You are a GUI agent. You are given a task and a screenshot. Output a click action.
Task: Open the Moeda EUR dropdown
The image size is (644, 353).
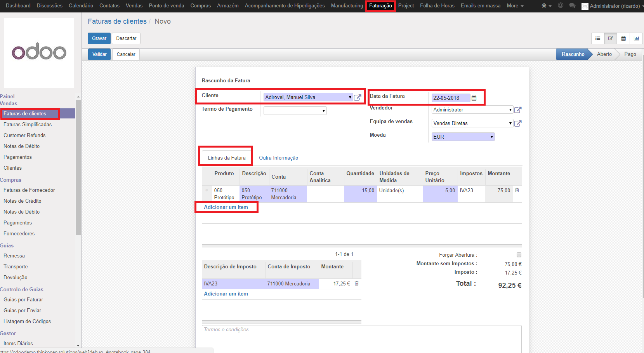[463, 137]
